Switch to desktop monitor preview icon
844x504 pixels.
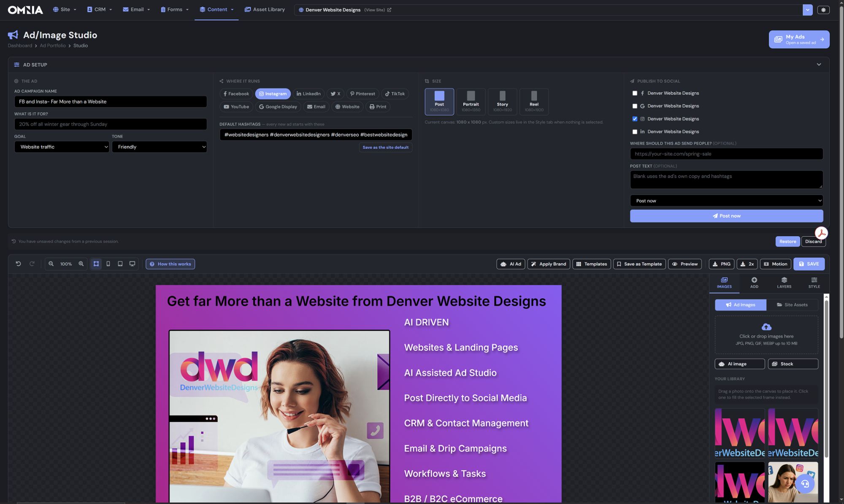coord(132,264)
